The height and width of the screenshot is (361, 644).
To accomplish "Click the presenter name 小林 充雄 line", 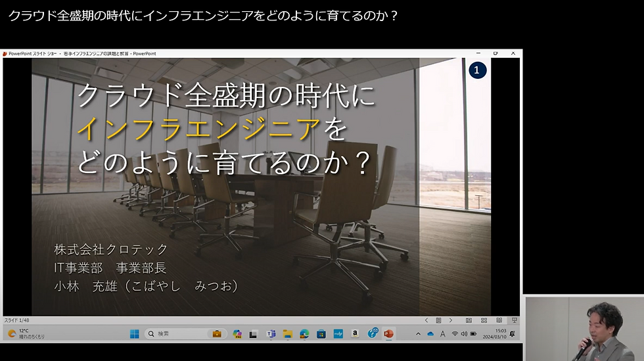I will [x=146, y=286].
